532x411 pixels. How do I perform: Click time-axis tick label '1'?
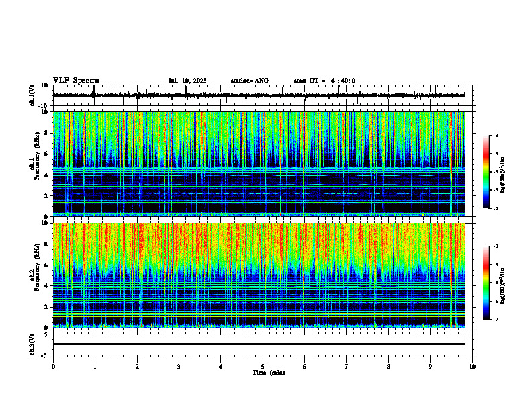(x=95, y=367)
